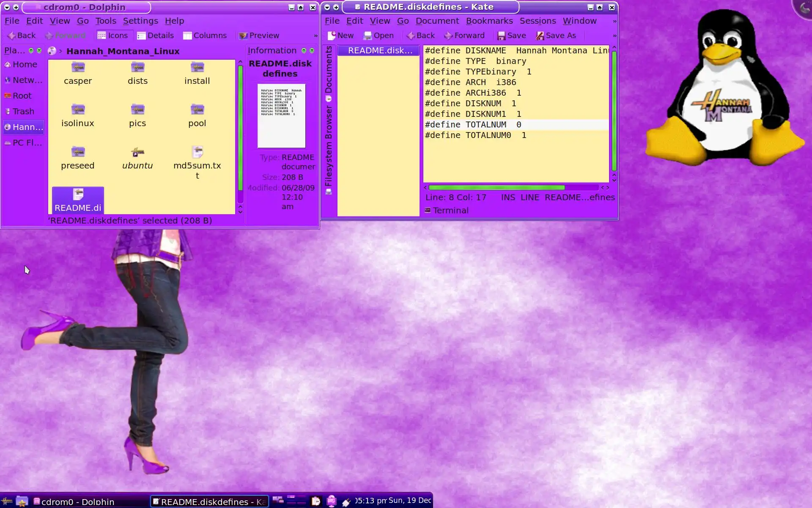The image size is (812, 508).
Task: Click Save icon in Kate toolbar
Action: 502,36
